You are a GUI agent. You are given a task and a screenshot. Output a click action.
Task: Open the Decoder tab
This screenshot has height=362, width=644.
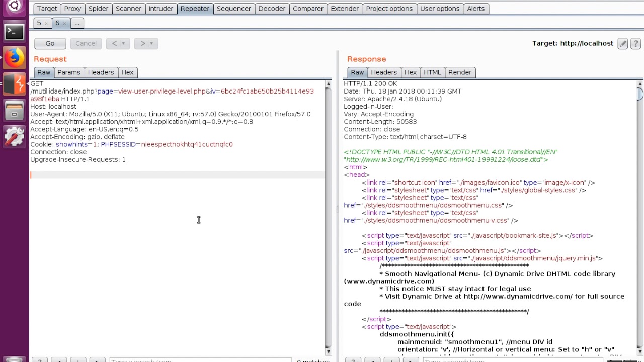pyautogui.click(x=272, y=9)
